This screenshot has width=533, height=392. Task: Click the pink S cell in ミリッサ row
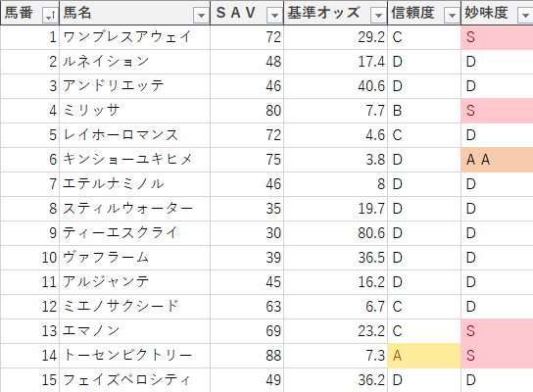point(497,111)
